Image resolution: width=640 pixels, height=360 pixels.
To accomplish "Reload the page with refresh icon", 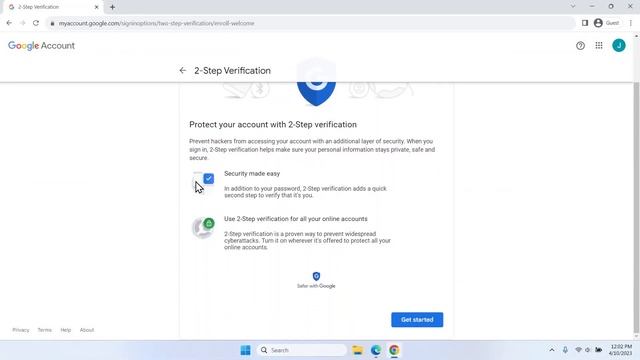I will (36, 23).
